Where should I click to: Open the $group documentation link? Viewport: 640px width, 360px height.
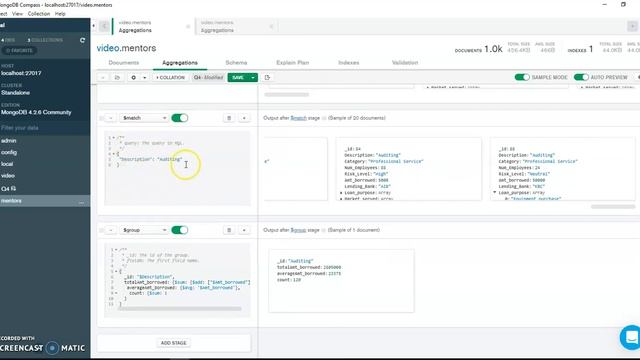click(x=298, y=230)
